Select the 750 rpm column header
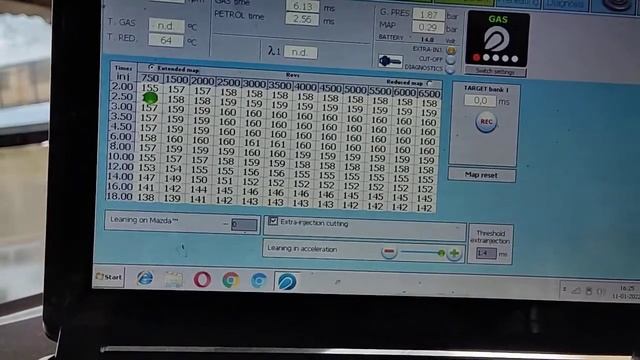The height and width of the screenshot is (360, 640). (150, 78)
